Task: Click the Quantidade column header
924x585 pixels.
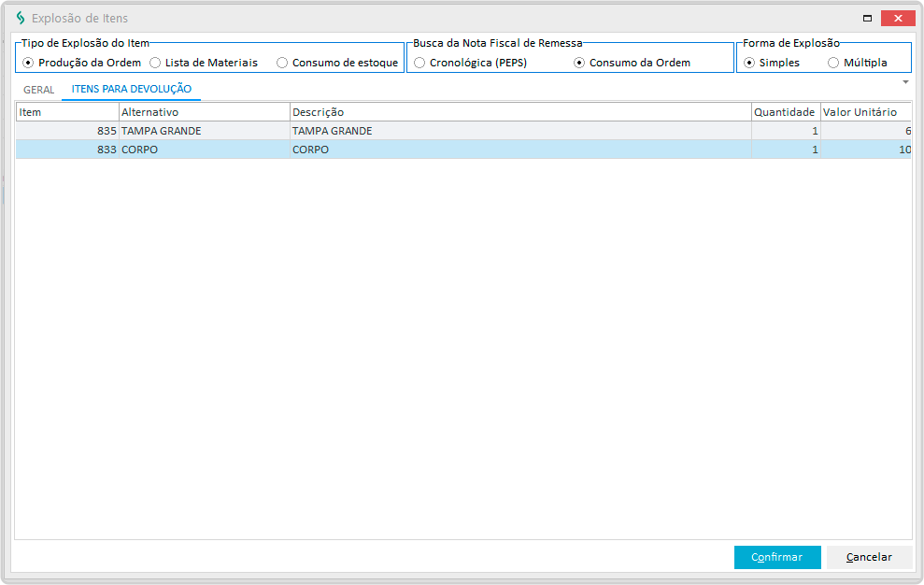Action: click(x=785, y=112)
